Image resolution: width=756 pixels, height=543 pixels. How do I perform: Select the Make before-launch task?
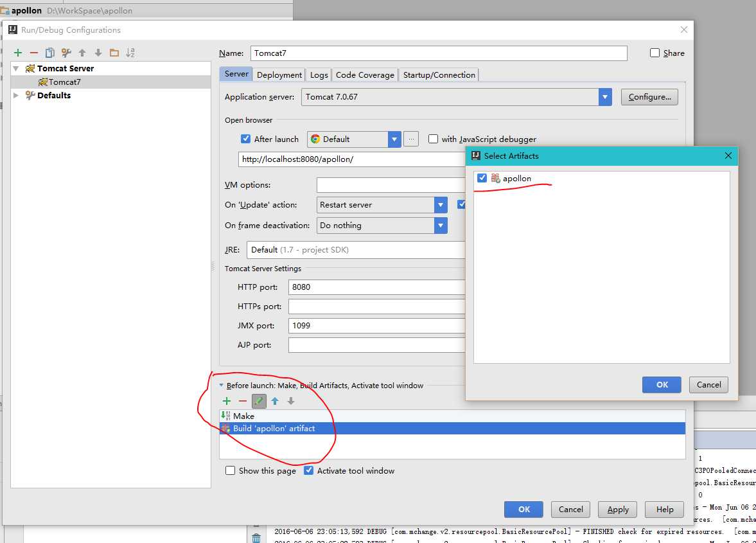(452, 416)
